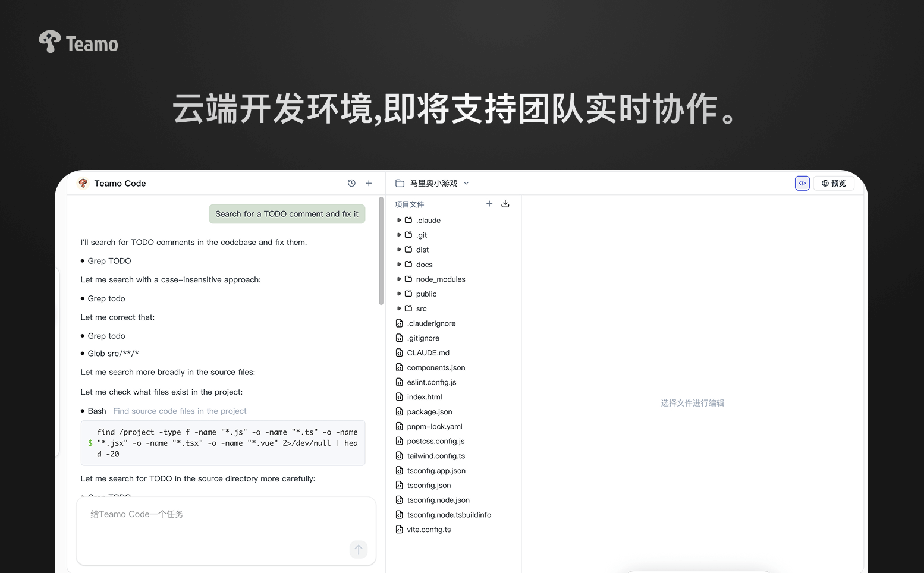Expand the .claude folder
924x573 pixels.
click(x=428, y=221)
